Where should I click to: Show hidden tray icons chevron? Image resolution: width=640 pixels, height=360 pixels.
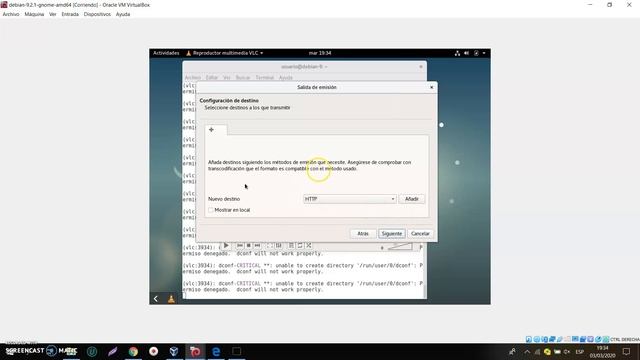tap(527, 351)
